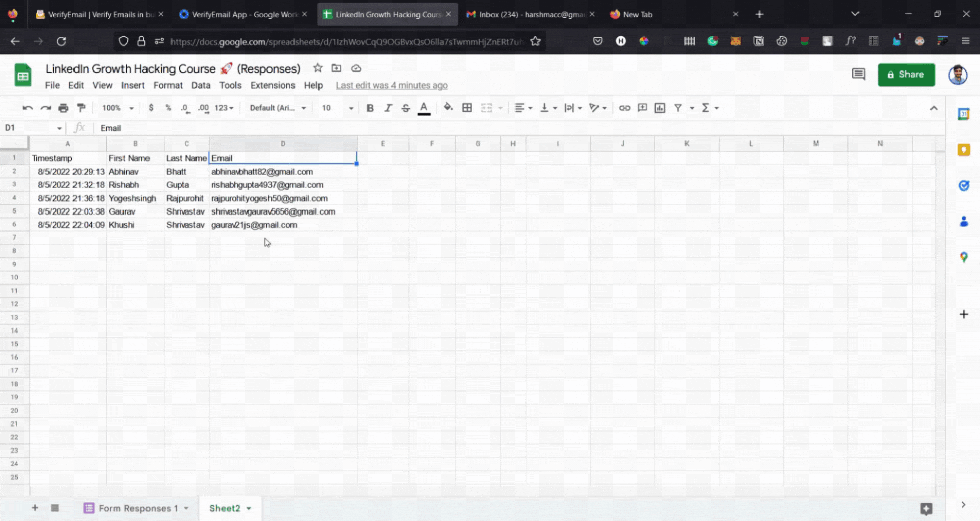This screenshot has width=980, height=521.
Task: Toggle italic formatting
Action: click(388, 108)
